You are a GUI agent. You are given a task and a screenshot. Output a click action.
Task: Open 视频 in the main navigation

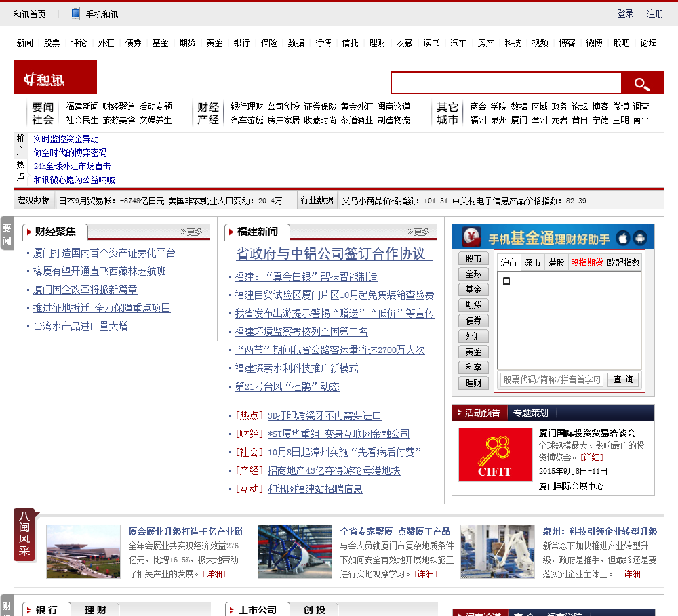[540, 43]
